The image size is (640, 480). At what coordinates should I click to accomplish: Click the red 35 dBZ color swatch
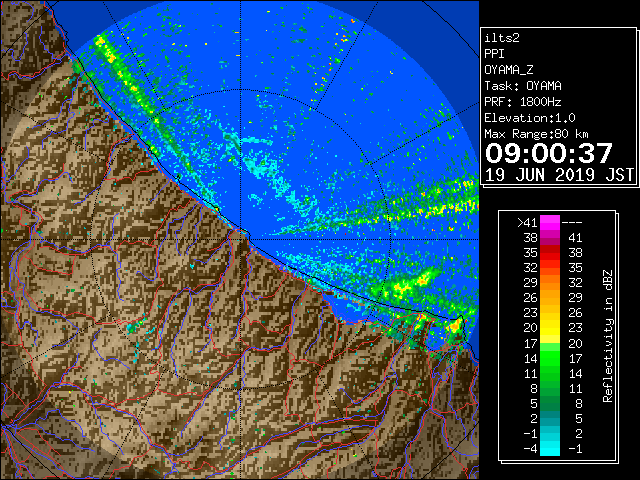pos(550,253)
